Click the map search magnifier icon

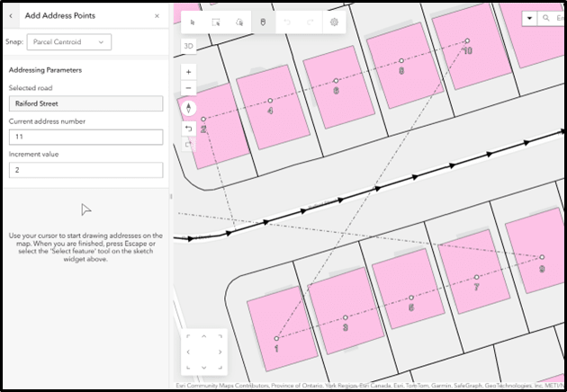pyautogui.click(x=546, y=18)
